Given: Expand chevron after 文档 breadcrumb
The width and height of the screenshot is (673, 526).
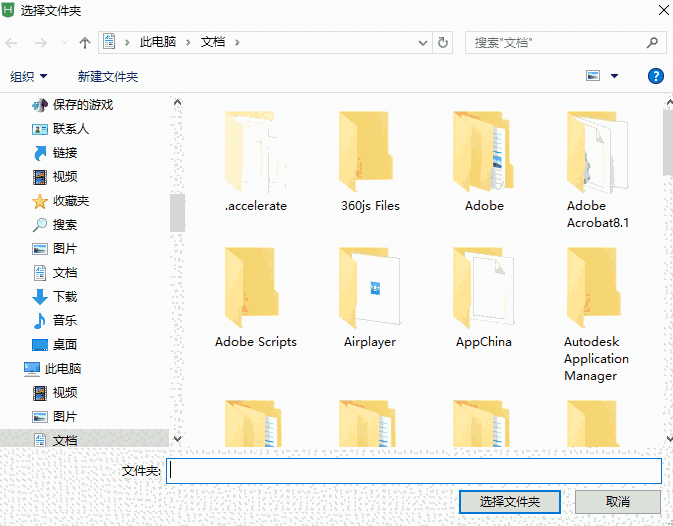Looking at the screenshot, I should click(237, 42).
